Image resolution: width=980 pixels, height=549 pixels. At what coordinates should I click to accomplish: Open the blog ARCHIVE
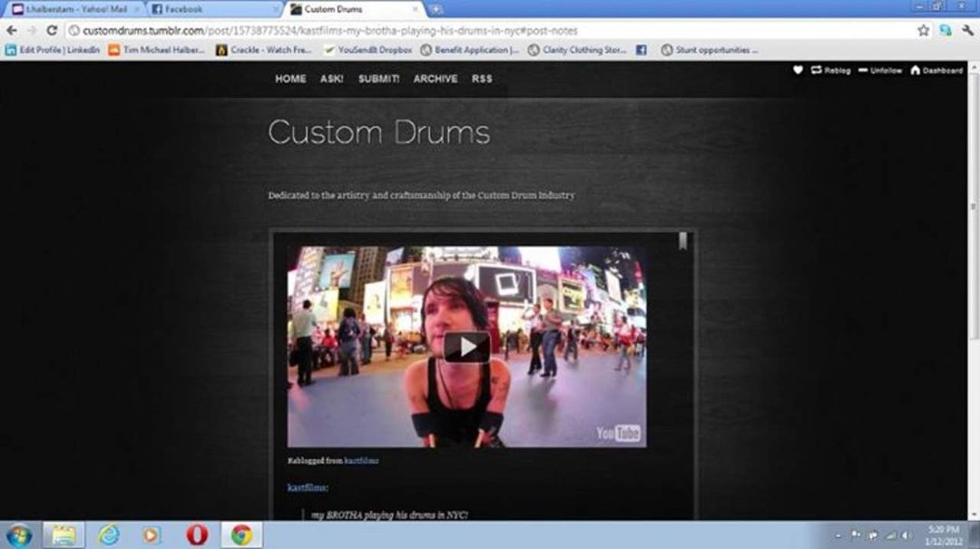[x=435, y=79]
